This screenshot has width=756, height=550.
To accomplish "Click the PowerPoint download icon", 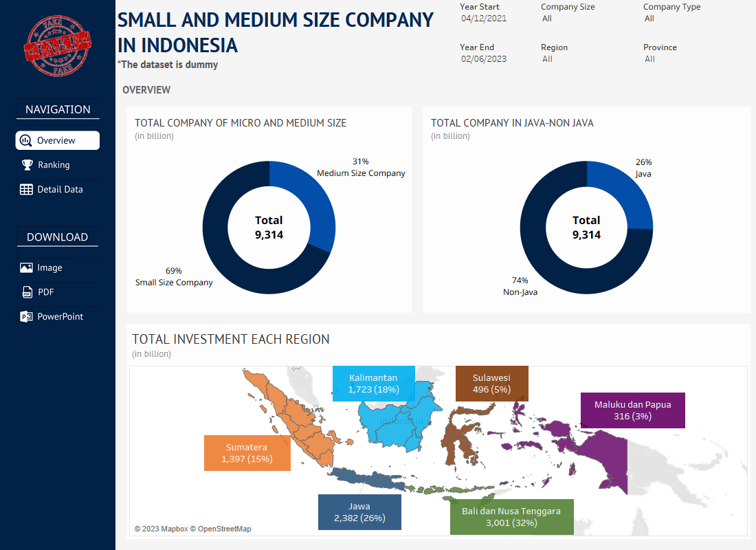I will [x=26, y=317].
